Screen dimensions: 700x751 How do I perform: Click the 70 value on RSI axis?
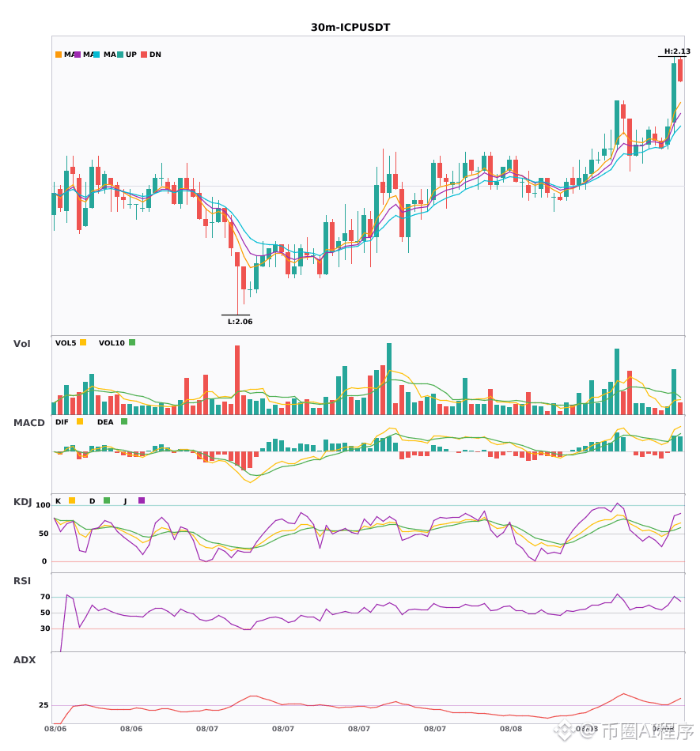pyautogui.click(x=45, y=597)
